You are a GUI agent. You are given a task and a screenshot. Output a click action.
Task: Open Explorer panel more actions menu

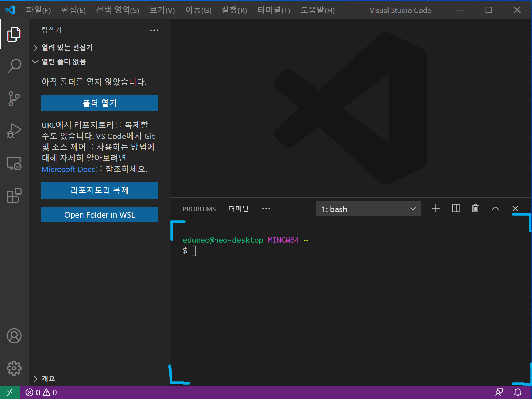point(154,30)
